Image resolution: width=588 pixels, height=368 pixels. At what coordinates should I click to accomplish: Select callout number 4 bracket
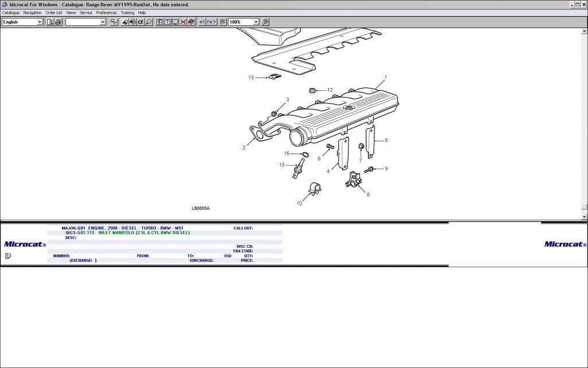click(328, 171)
